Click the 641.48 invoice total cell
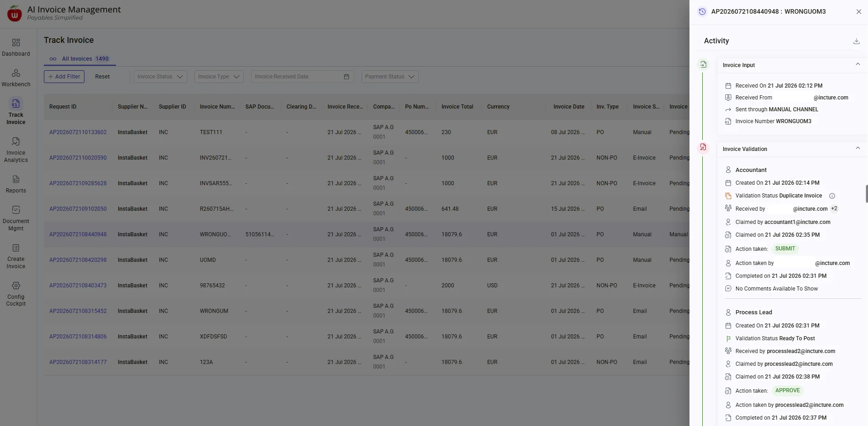Viewport: 868px width, 426px height. click(450, 209)
